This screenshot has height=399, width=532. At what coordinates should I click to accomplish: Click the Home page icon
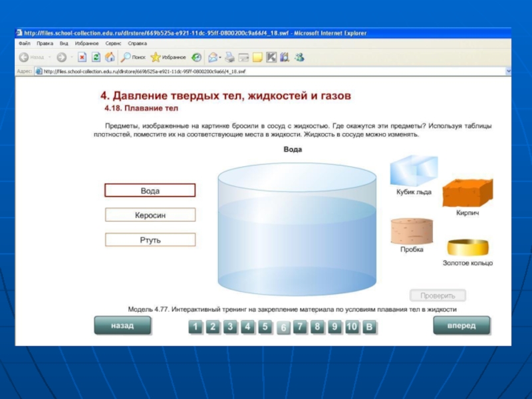pyautogui.click(x=110, y=57)
